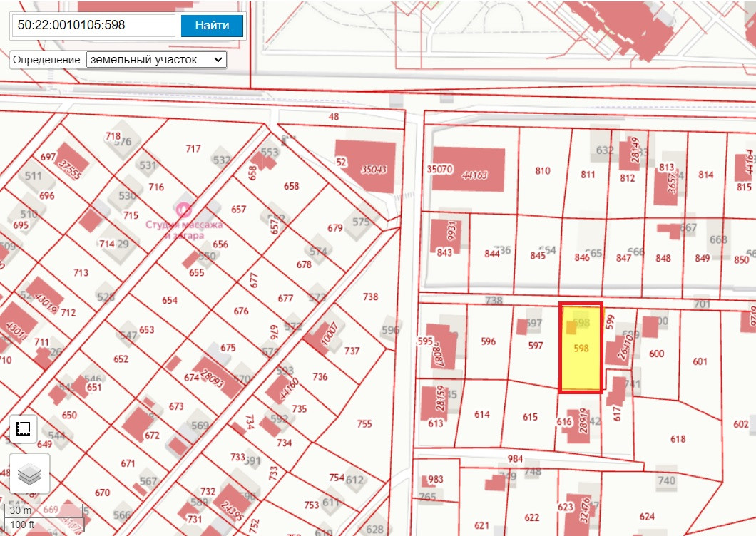Click parcel label 696
This screenshot has width=756, height=536.
[x=47, y=196]
